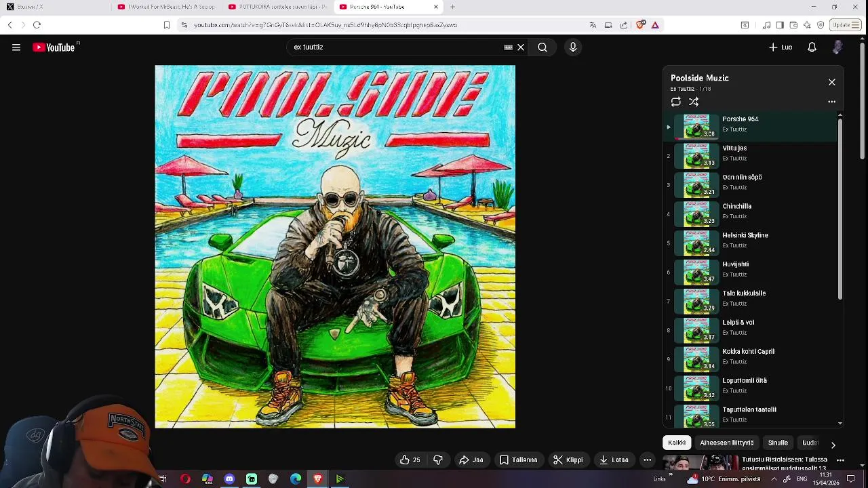Open the Update browser menu
The image size is (868, 488).
pyautogui.click(x=846, y=25)
